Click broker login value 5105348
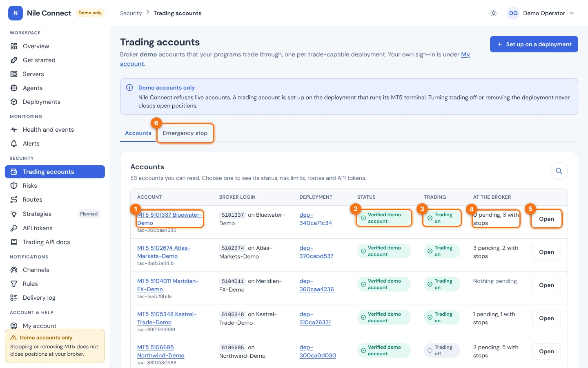 233,314
